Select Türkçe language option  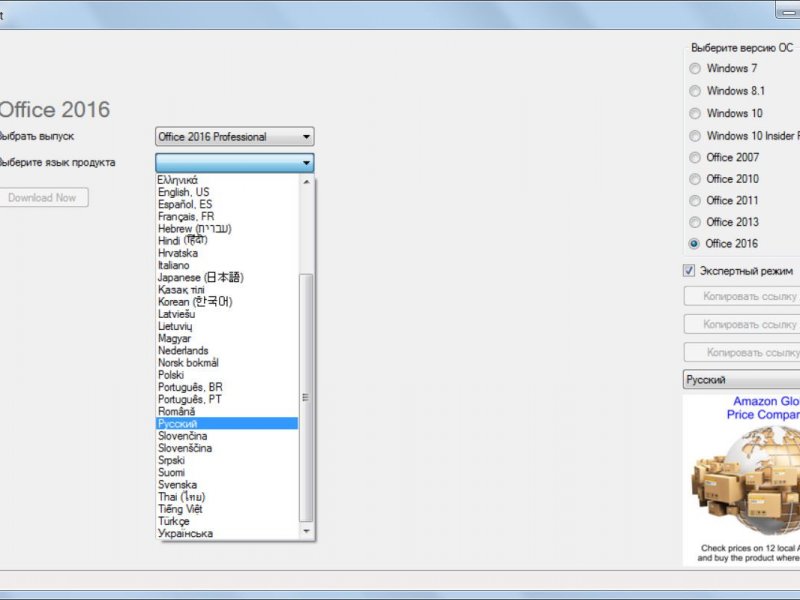click(x=227, y=521)
